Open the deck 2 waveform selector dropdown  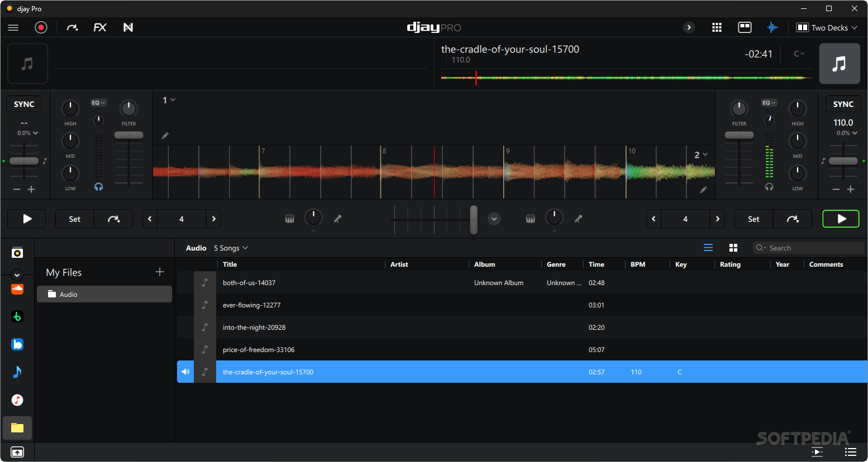pyautogui.click(x=701, y=155)
